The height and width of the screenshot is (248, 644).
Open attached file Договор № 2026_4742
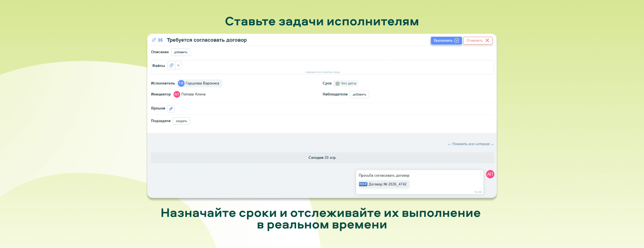click(x=384, y=184)
